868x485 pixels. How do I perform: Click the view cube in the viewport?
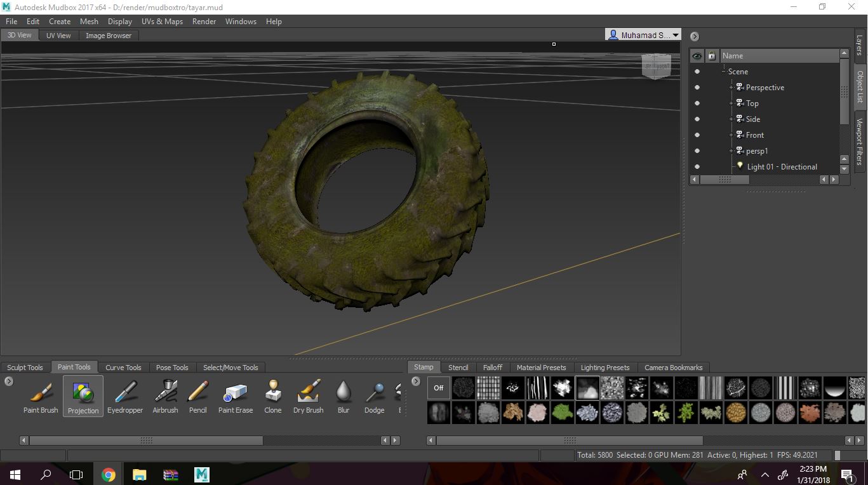pyautogui.click(x=656, y=66)
